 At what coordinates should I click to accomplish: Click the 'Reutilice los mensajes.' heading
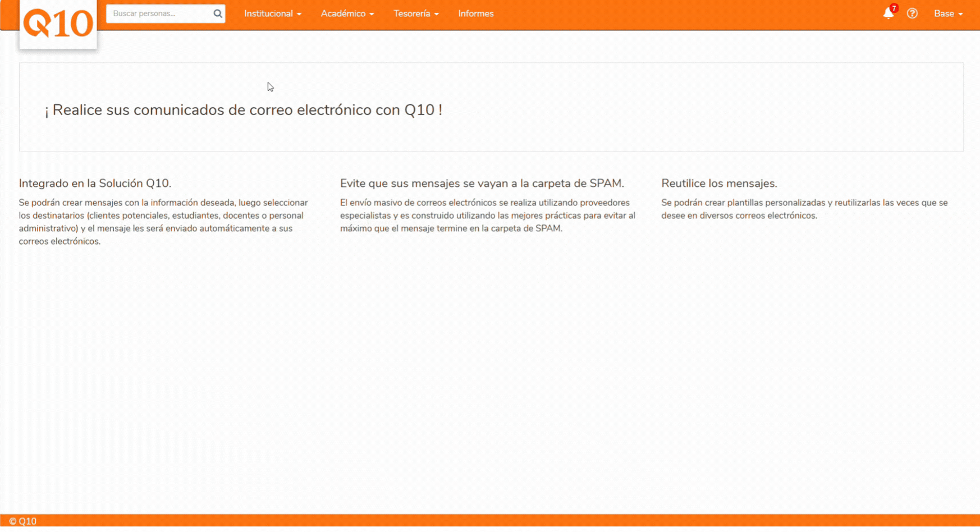coord(719,184)
